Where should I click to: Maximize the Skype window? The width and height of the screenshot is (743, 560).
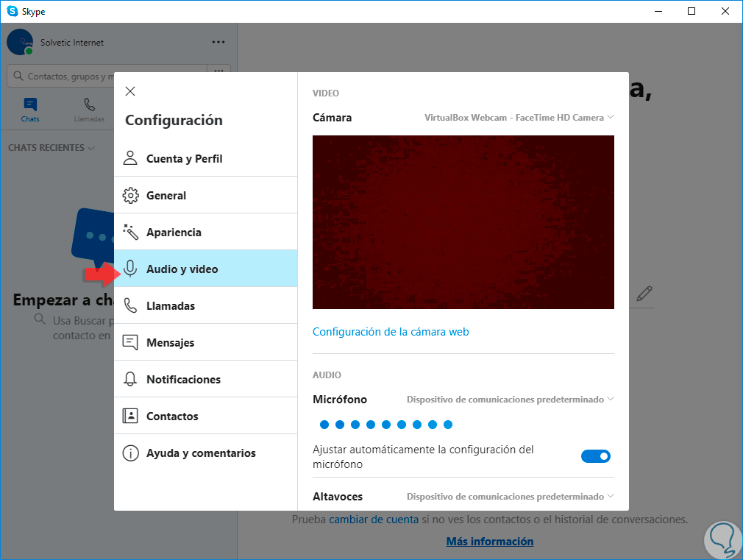pos(692,11)
